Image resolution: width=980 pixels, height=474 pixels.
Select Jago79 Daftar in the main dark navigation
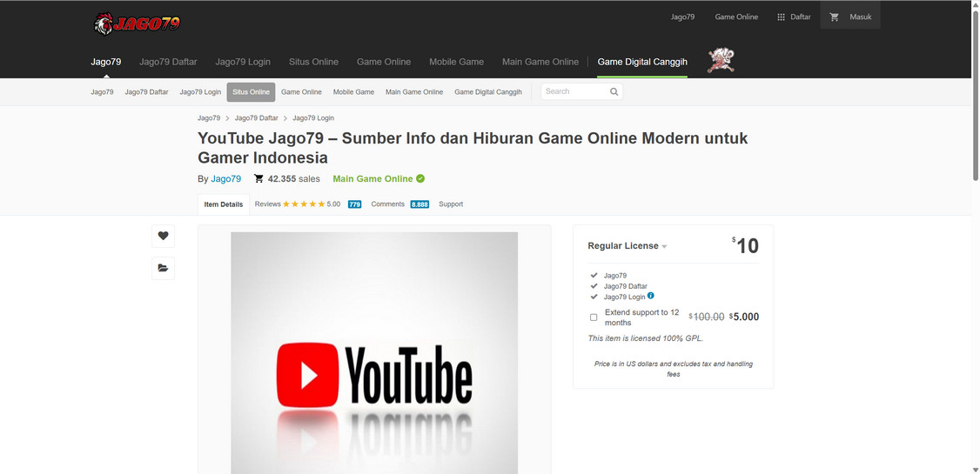[168, 62]
